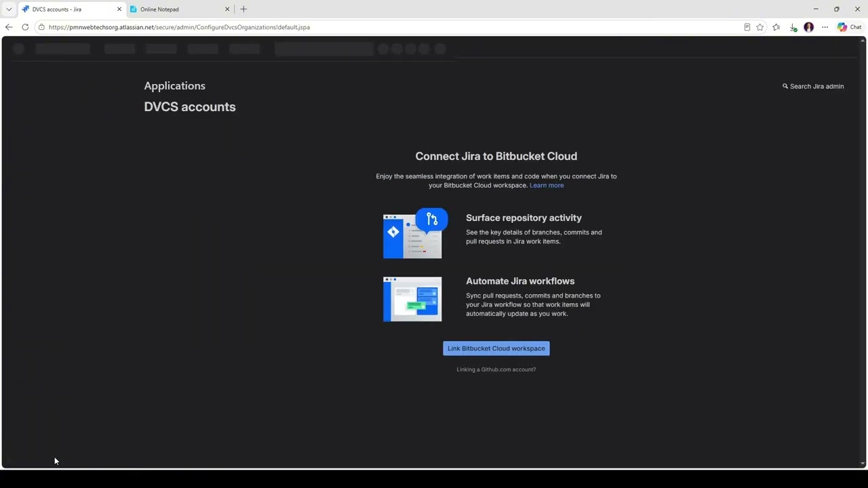Reload the current page
This screenshot has width=868, height=488.
point(25,27)
